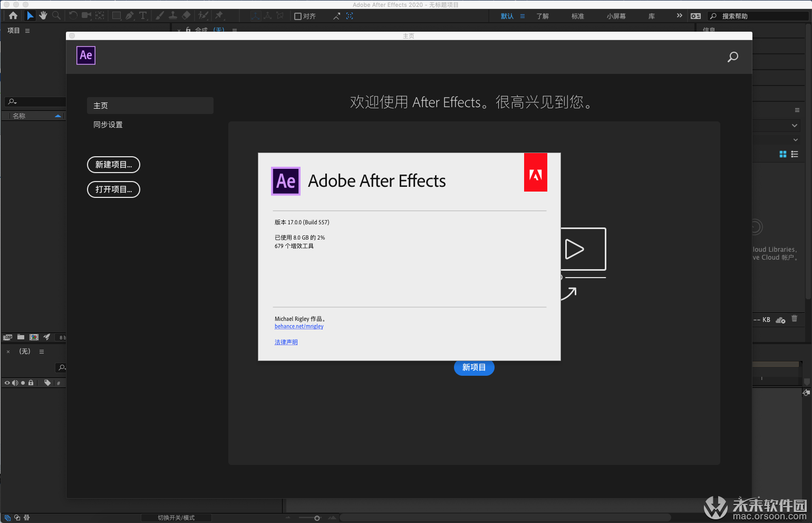Click the World Axis mode icon

[268, 16]
